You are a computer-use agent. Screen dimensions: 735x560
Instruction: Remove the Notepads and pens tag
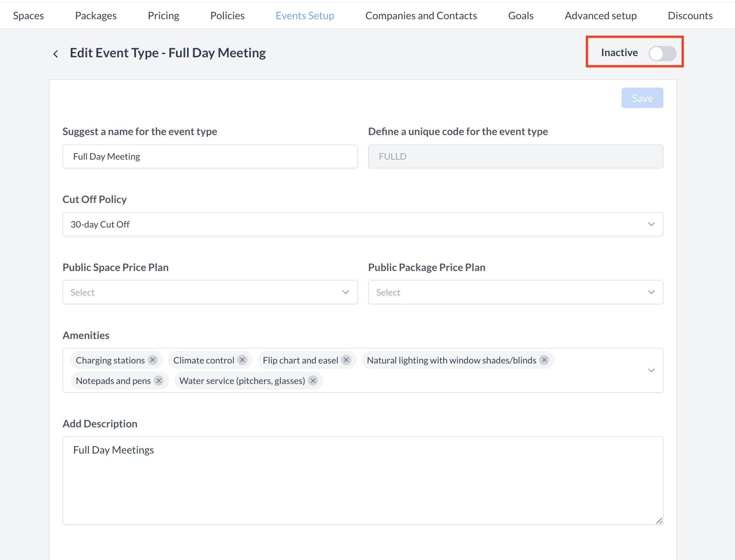coord(159,381)
